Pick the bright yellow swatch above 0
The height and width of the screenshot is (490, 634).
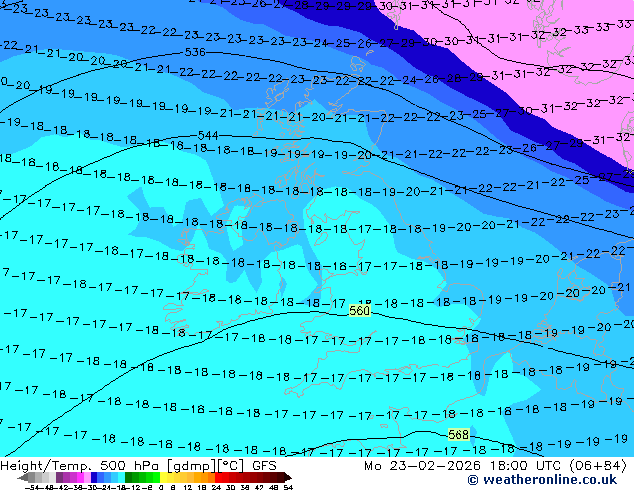point(163,477)
